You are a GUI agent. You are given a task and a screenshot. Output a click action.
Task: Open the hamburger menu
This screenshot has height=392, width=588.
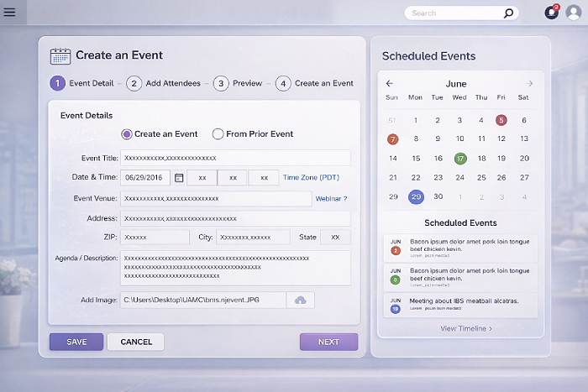click(x=10, y=13)
